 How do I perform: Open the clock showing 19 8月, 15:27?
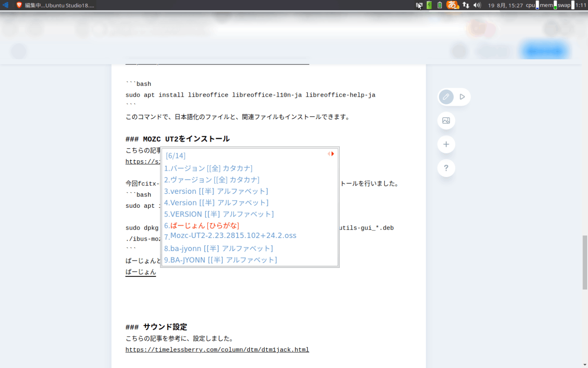point(505,5)
